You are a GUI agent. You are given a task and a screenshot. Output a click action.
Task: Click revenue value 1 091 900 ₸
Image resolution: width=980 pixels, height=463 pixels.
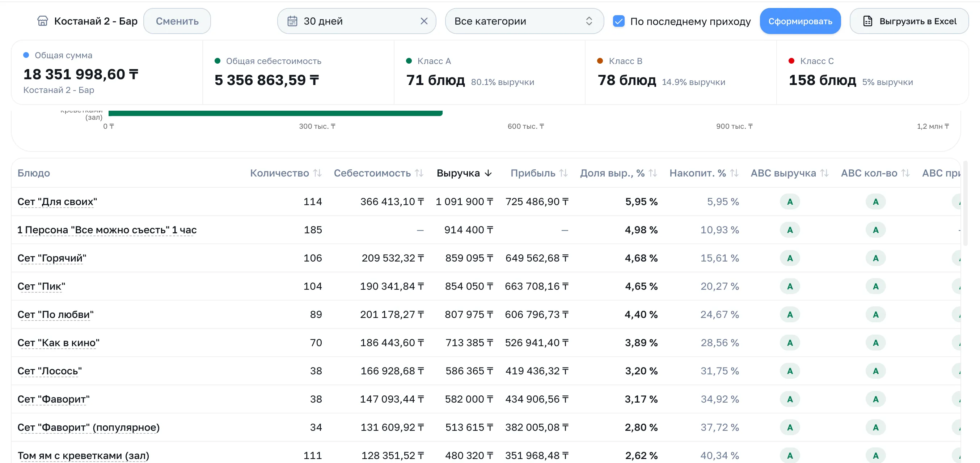click(x=464, y=201)
